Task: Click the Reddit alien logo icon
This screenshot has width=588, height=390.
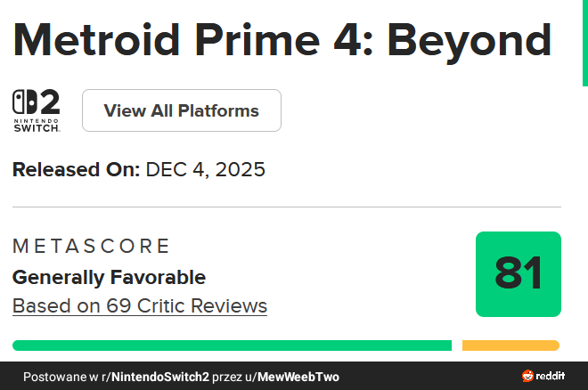Action: tap(528, 377)
